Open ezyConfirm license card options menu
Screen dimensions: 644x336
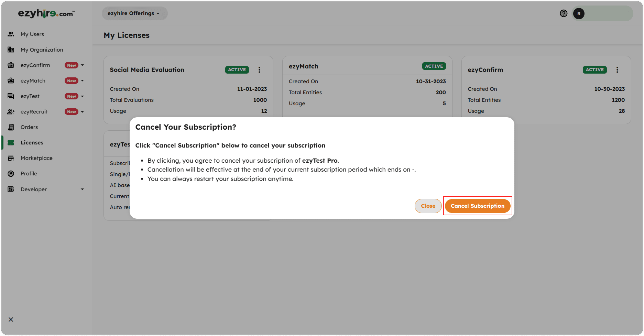618,70
